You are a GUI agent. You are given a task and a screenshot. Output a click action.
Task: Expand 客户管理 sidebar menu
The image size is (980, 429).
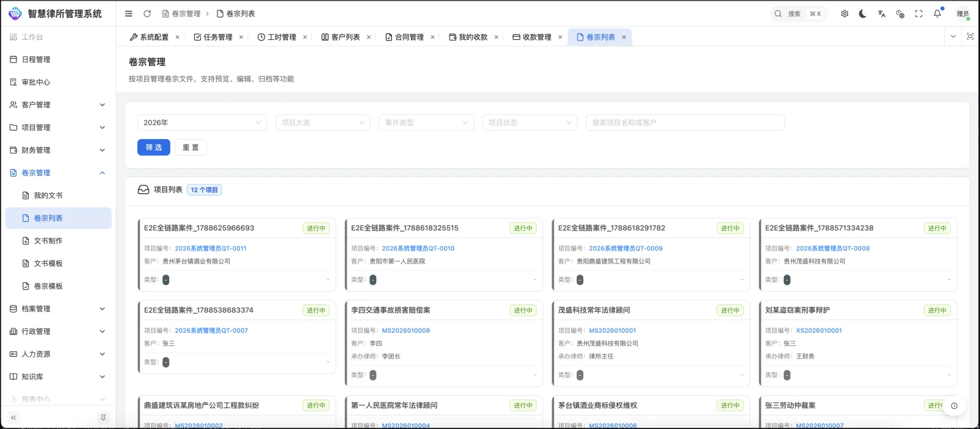[58, 105]
